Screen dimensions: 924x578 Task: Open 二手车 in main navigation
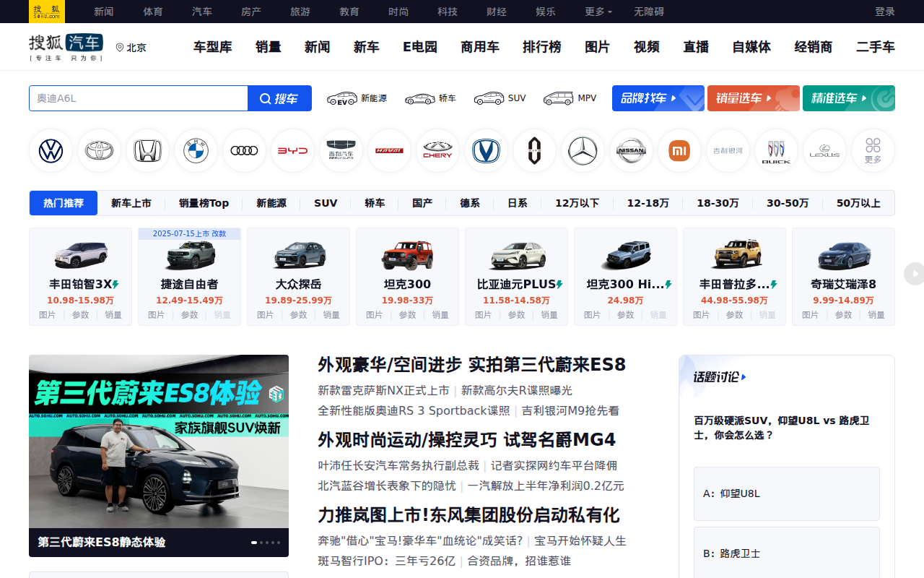pyautogui.click(x=876, y=47)
